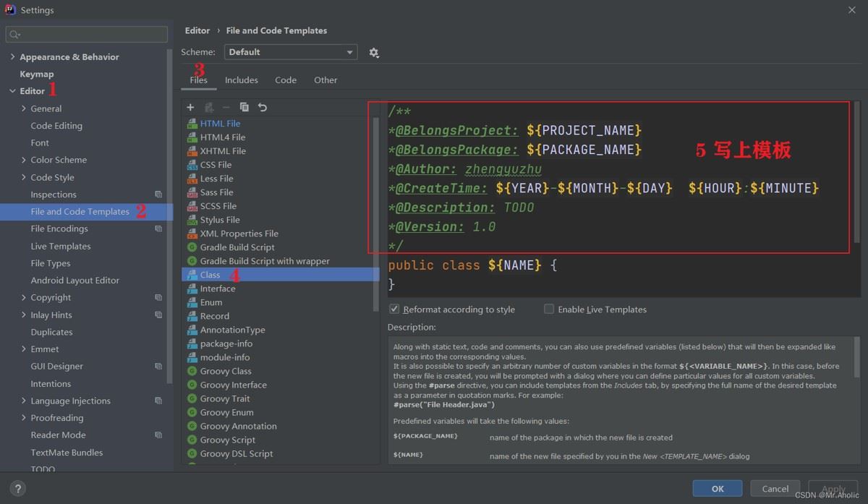
Task: Select the HTML File template icon
Action: click(192, 124)
